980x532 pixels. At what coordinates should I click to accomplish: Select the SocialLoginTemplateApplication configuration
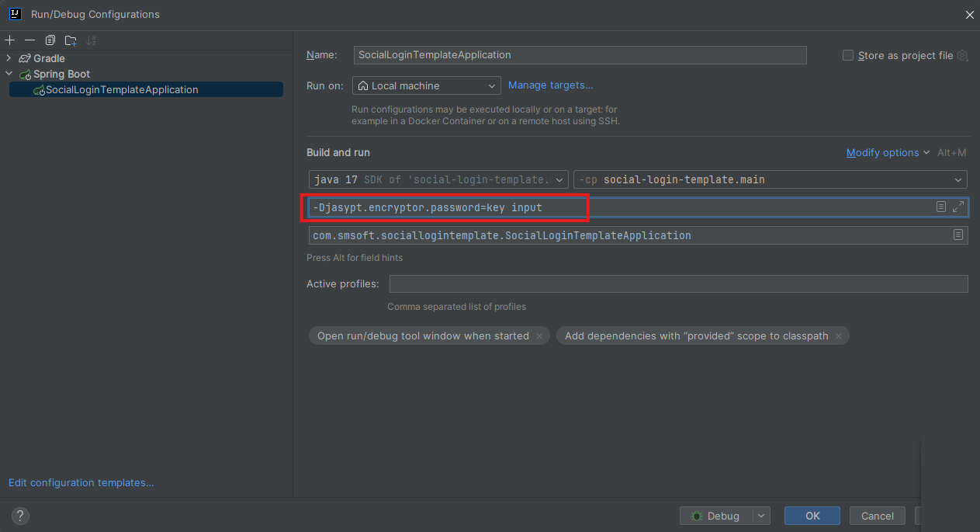point(146,90)
